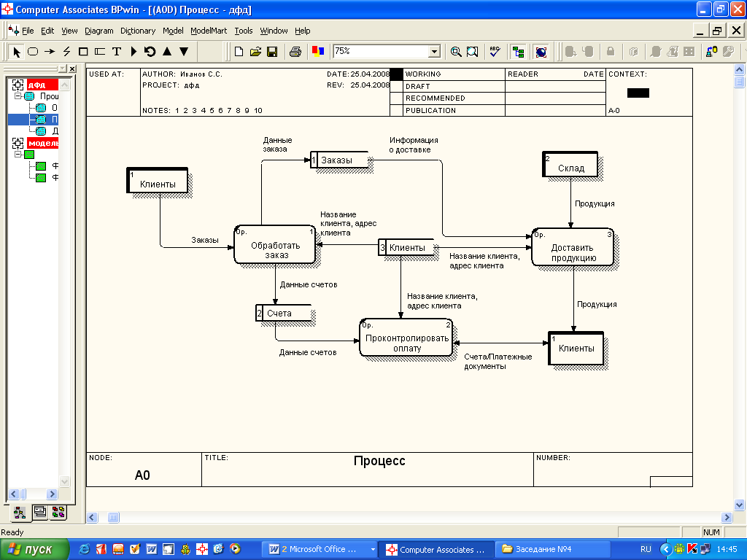Collapse the Процесс node in the дфд tree
The image size is (747, 560).
pos(18,96)
